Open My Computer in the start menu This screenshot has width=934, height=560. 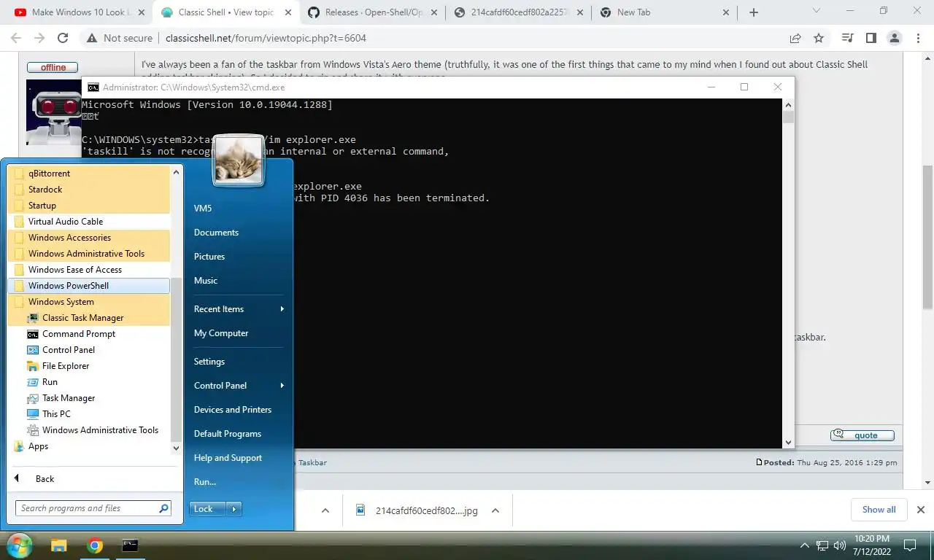tap(221, 333)
